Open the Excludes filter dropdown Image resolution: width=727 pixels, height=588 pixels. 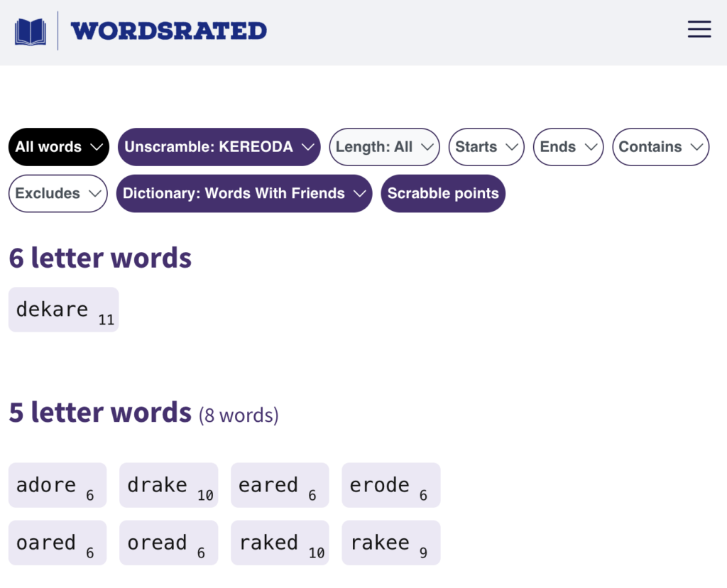[58, 193]
